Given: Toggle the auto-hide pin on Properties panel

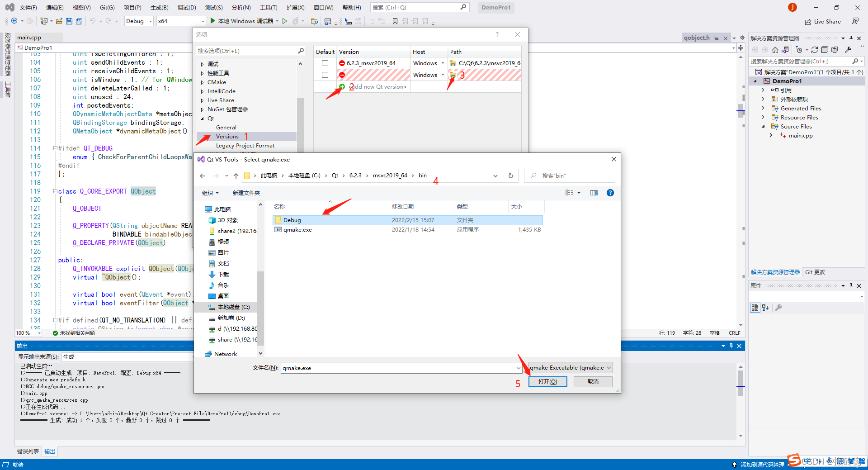Looking at the screenshot, I should tap(851, 286).
